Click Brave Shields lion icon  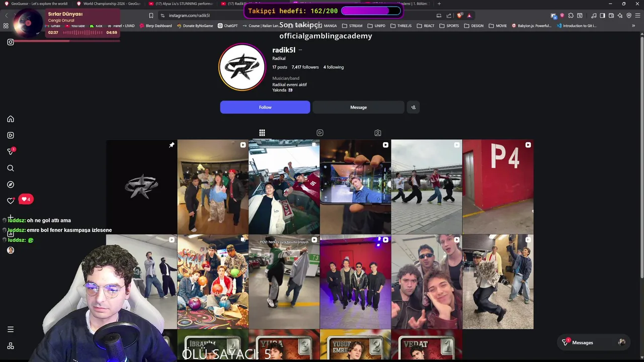459,16
